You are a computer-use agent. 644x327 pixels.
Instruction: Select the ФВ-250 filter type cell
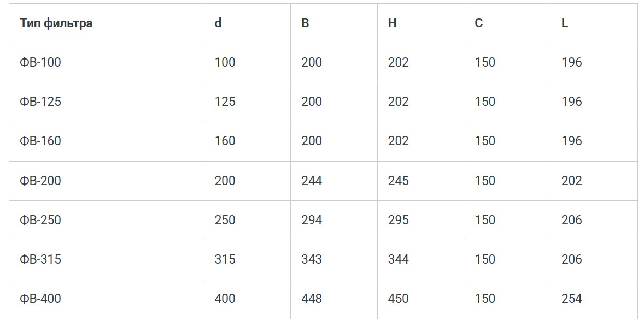[40, 220]
